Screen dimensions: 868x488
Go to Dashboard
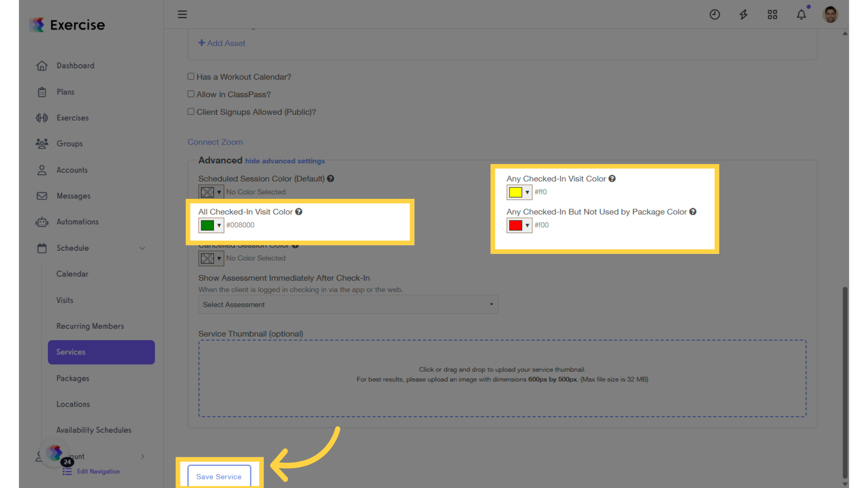pos(75,66)
